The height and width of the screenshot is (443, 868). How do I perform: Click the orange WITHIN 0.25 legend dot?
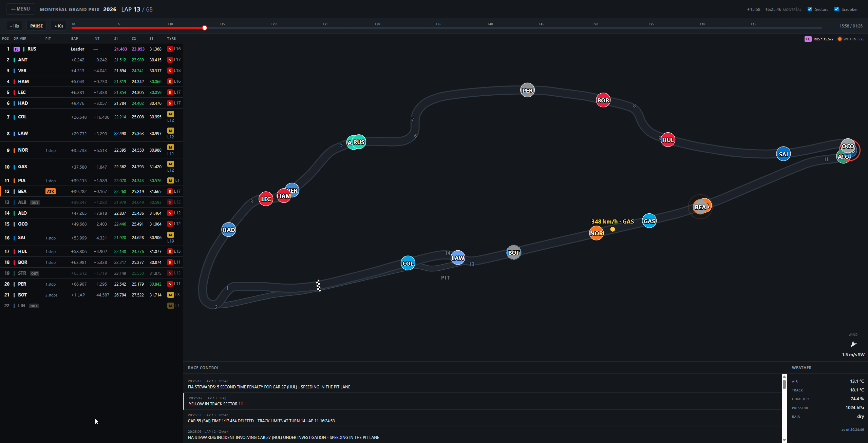pos(840,39)
